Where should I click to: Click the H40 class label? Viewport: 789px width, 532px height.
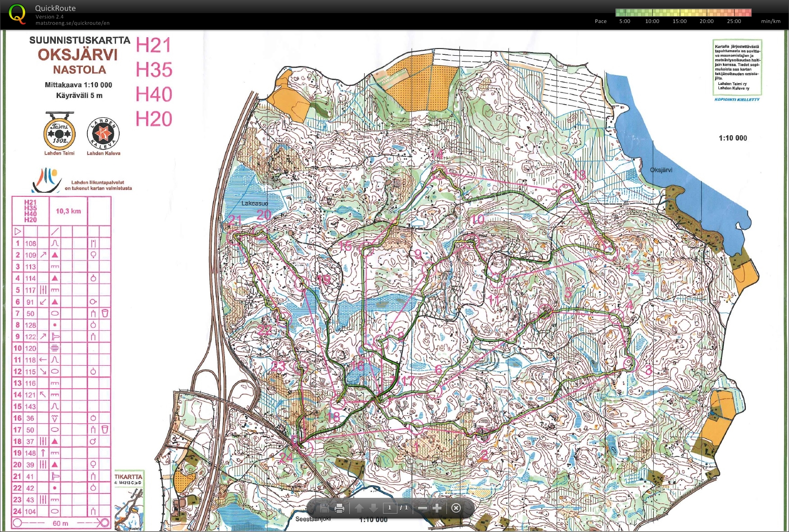pos(154,94)
